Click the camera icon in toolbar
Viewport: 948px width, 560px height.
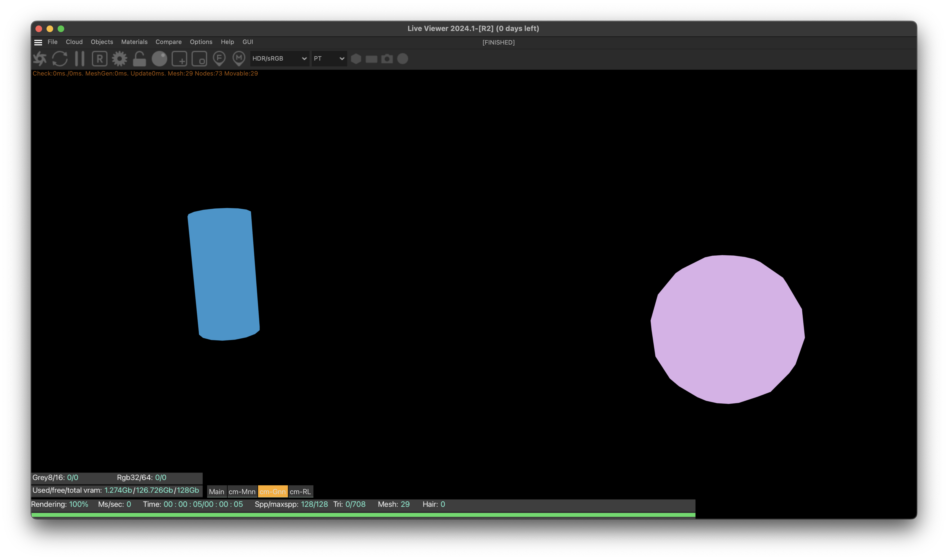(x=387, y=59)
